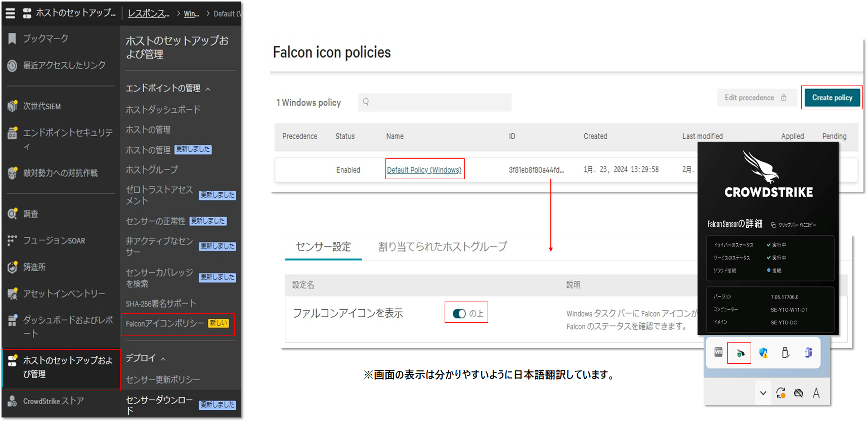Click the 次世代SIEM icon
Viewport: 868px width, 422px height.
point(12,106)
